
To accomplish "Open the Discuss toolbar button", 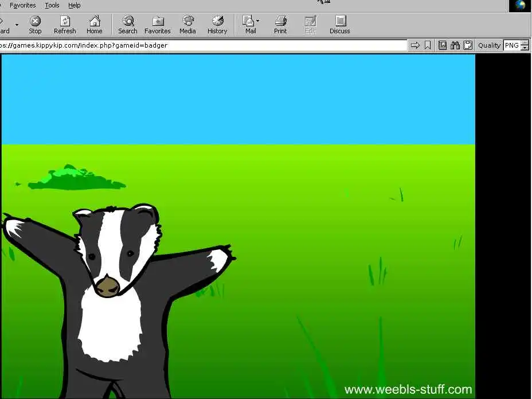I will [339, 25].
